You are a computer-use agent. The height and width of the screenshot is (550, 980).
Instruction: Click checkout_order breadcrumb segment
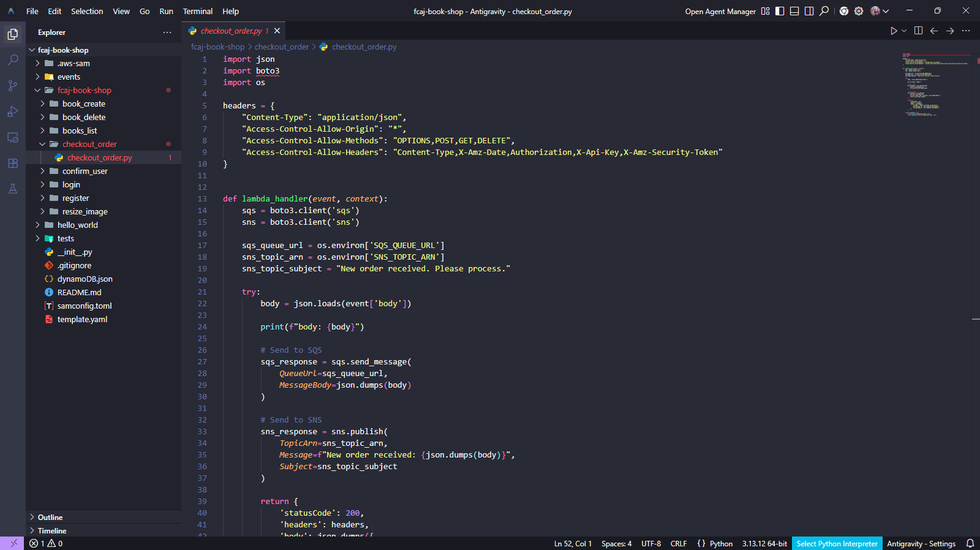(x=282, y=47)
